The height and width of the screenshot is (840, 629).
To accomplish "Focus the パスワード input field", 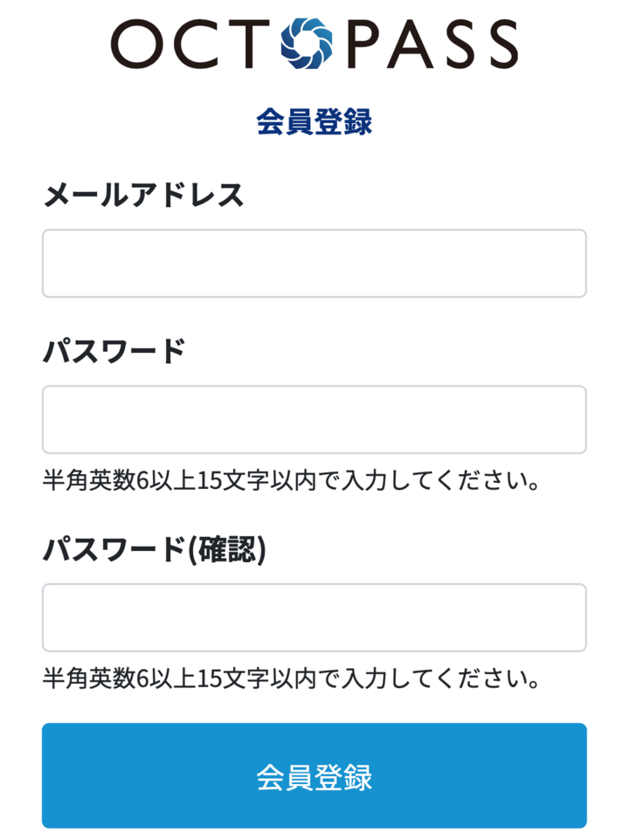I will tap(314, 420).
